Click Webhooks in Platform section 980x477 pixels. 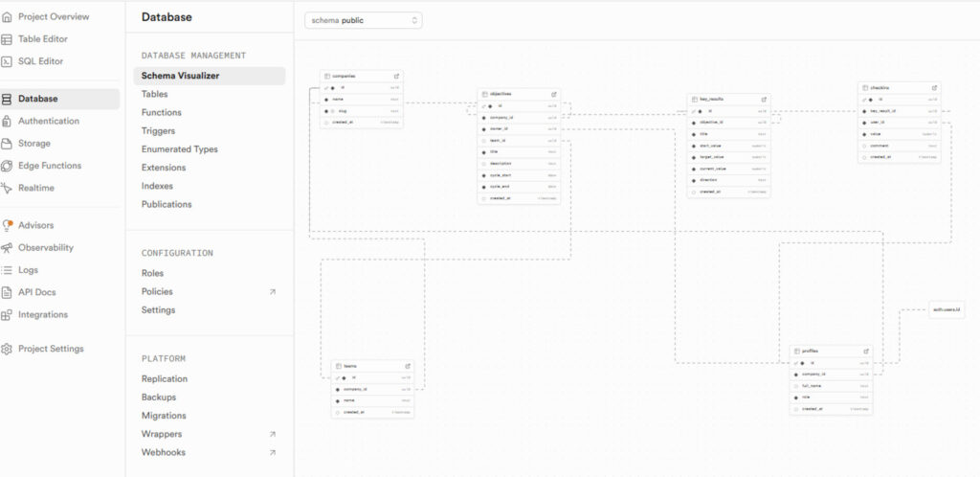click(163, 453)
